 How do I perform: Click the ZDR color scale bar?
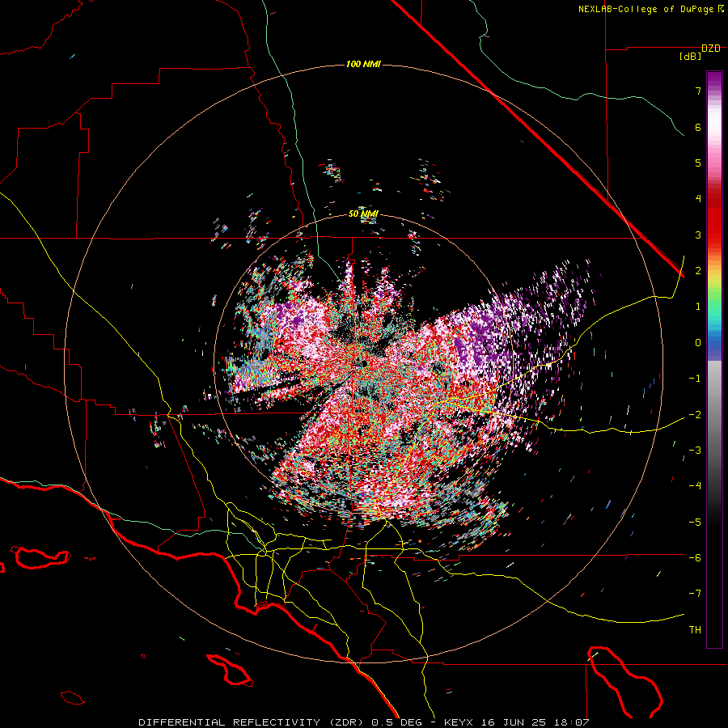pyautogui.click(x=714, y=360)
